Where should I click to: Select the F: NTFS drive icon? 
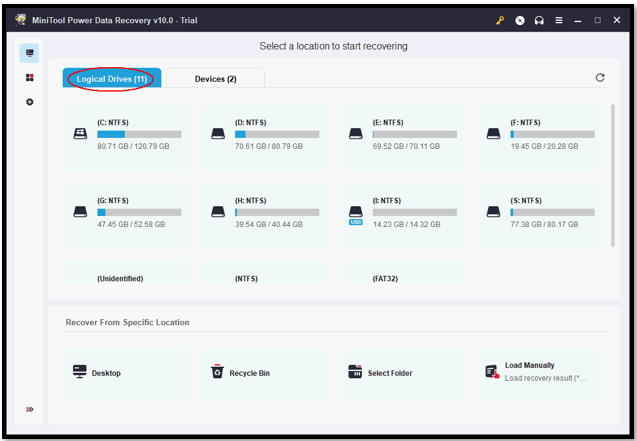pyautogui.click(x=493, y=134)
